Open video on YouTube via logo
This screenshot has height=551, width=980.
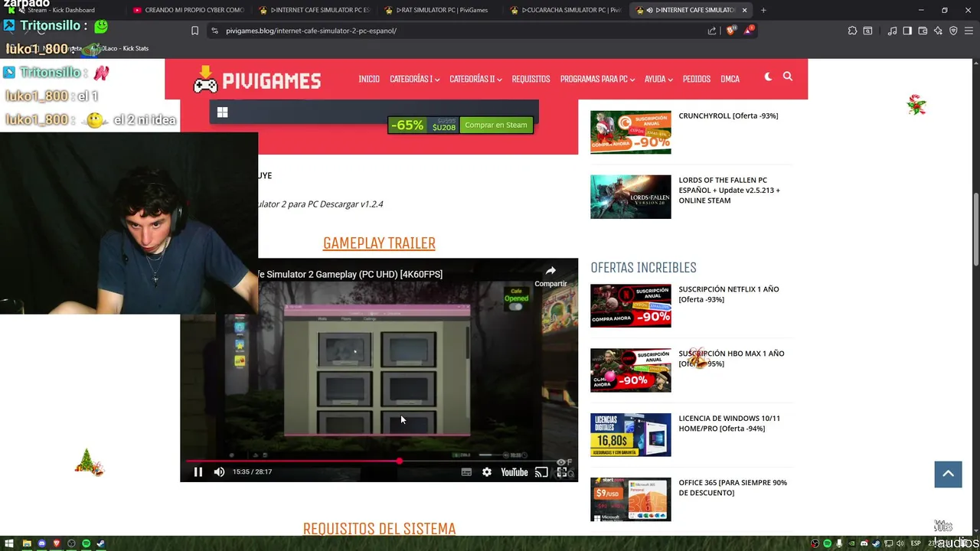514,472
